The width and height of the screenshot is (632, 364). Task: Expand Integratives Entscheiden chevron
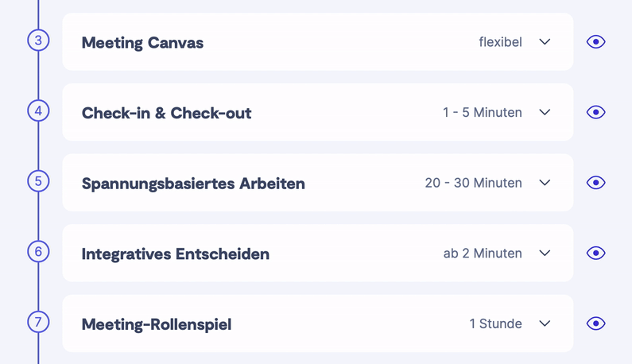click(x=545, y=254)
